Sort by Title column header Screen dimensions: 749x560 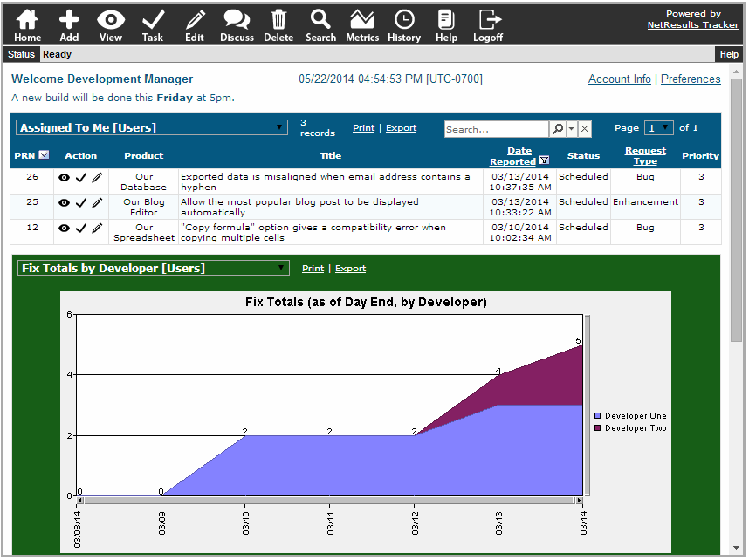[x=331, y=155]
